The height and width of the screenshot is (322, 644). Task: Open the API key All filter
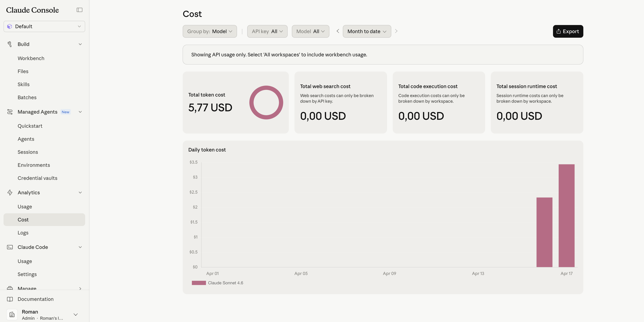click(x=267, y=32)
